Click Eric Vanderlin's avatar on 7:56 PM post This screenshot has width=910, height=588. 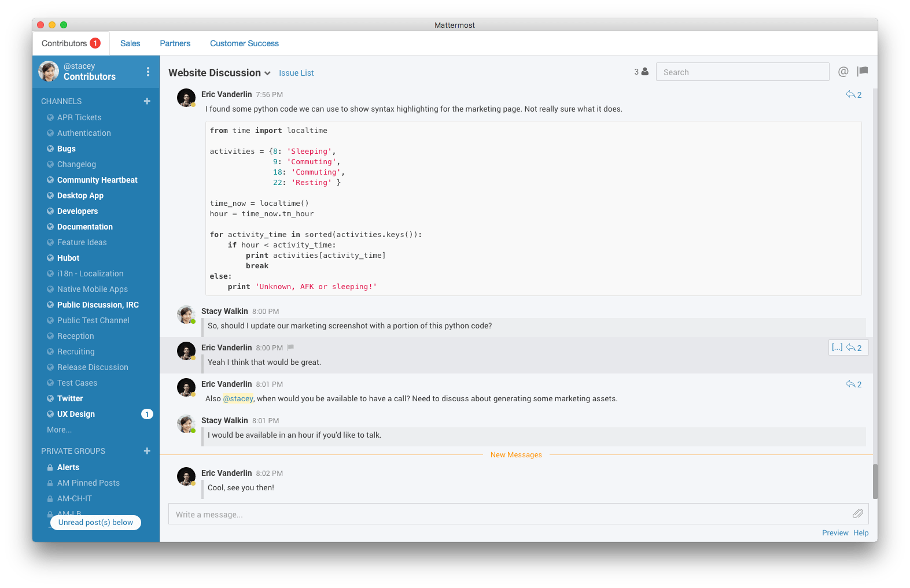pos(186,98)
